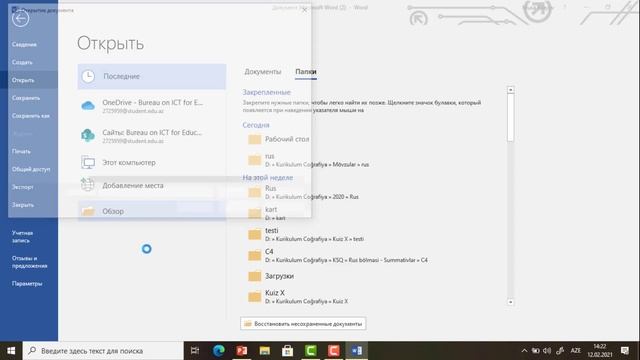Viewport: 640px width, 360px height.
Task: Click the AZE input language indicator
Action: coord(576,351)
